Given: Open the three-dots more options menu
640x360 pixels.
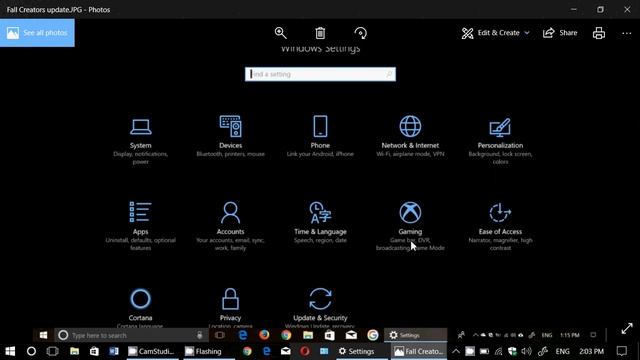Looking at the screenshot, I should [x=627, y=33].
